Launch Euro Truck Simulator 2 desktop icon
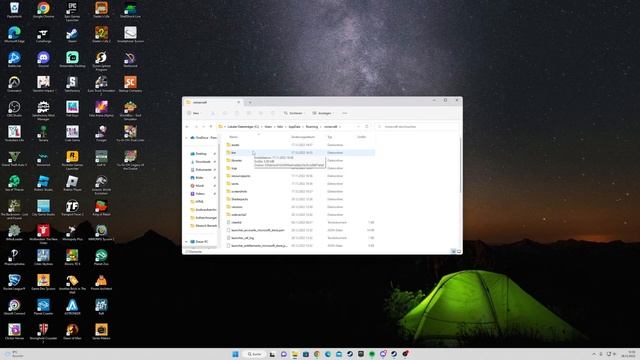This screenshot has height=360, width=640. [101, 86]
